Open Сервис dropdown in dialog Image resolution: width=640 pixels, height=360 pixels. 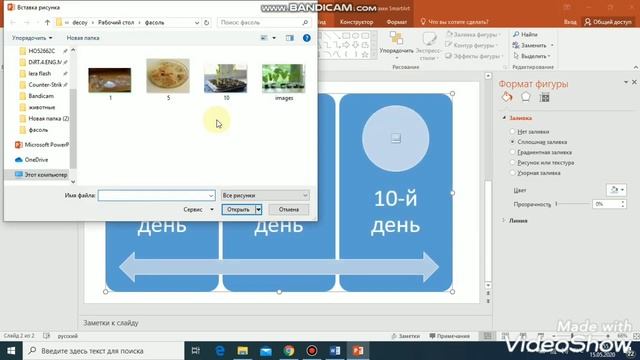(198, 209)
